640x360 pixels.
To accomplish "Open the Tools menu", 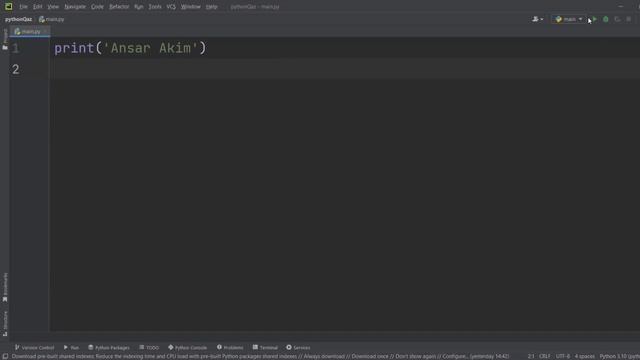I will tap(155, 7).
